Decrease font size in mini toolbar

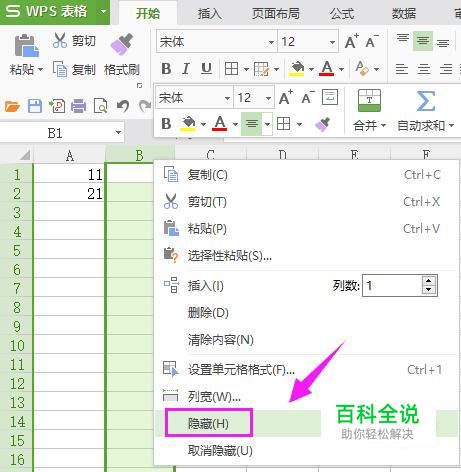click(308, 98)
